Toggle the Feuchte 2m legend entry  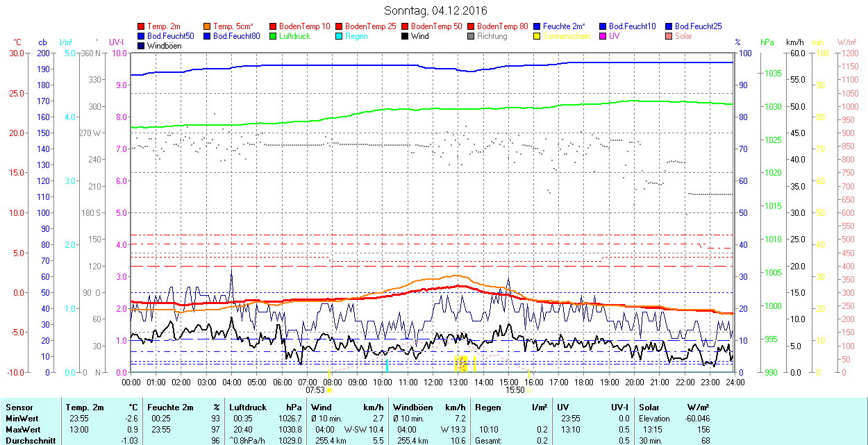coord(563,26)
